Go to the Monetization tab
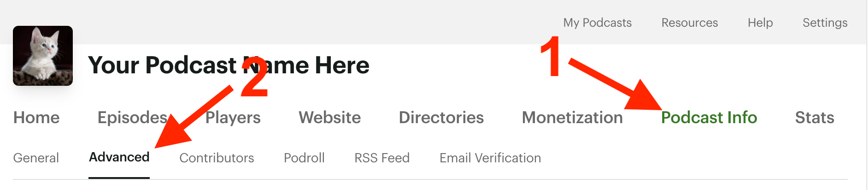This screenshot has height=190, width=868. click(572, 118)
